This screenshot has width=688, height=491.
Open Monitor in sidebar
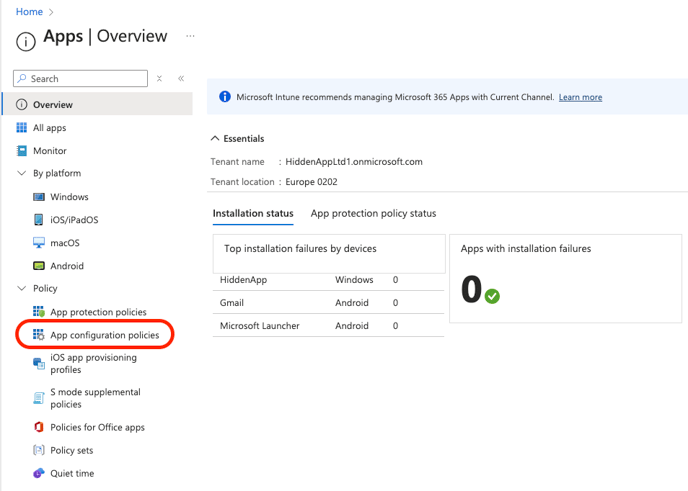(x=50, y=151)
